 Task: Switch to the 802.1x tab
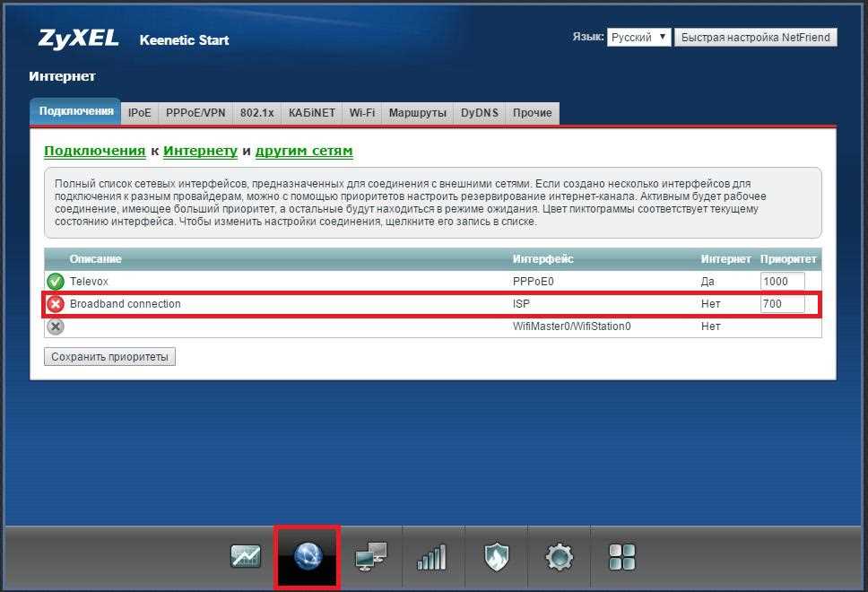tap(256, 113)
